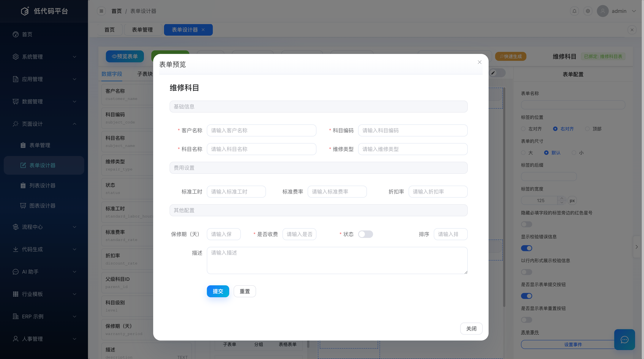The image size is (644, 359).
Task: Expand the 系统管理 menu chevron
Action: pyautogui.click(x=75, y=57)
